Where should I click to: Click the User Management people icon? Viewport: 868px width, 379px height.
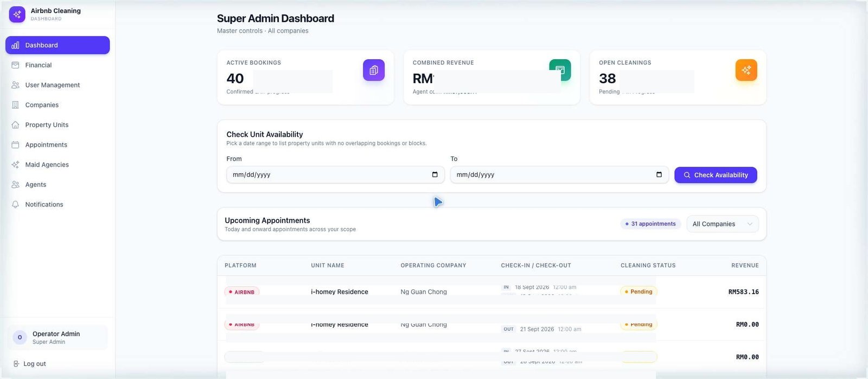click(15, 85)
